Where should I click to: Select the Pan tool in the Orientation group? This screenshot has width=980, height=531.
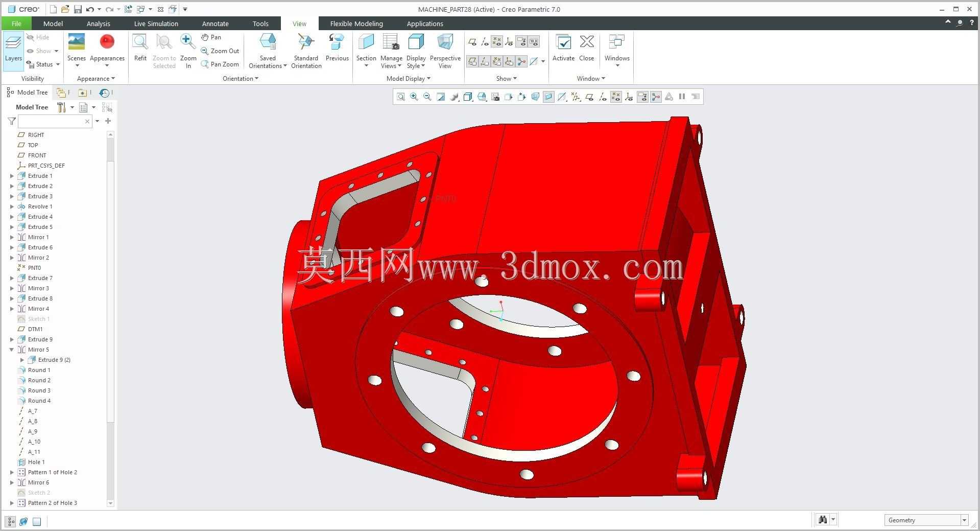point(211,37)
